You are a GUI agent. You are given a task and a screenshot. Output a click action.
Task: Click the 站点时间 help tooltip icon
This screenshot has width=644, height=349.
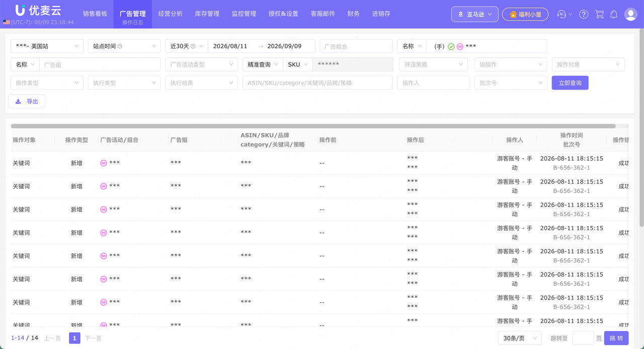point(120,46)
